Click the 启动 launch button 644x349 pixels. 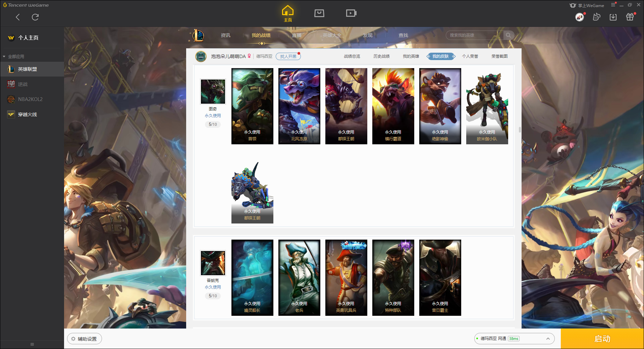pyautogui.click(x=602, y=339)
